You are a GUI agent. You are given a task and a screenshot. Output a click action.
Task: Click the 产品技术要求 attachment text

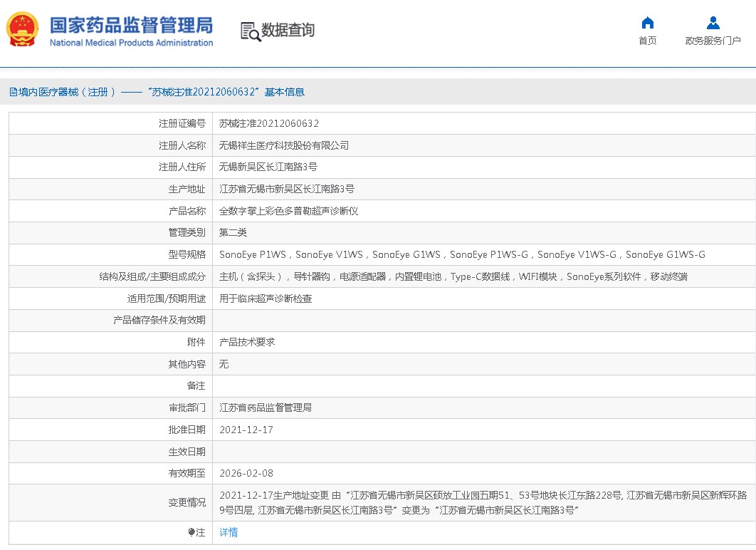[x=246, y=342]
